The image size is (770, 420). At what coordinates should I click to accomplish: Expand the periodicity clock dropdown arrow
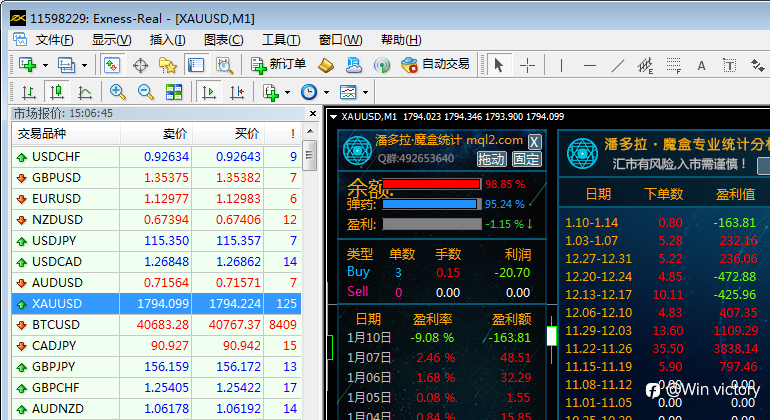[x=326, y=92]
